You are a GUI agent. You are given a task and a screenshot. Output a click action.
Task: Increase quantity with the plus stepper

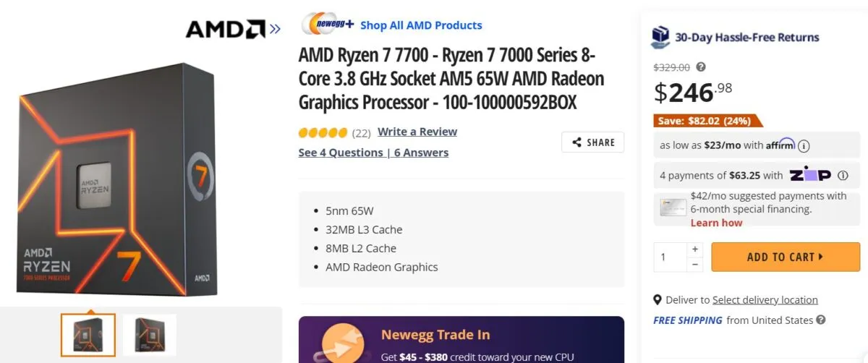[x=695, y=249]
